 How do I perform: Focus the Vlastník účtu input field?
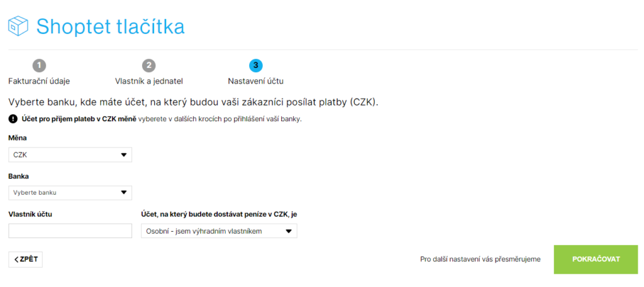click(70, 231)
